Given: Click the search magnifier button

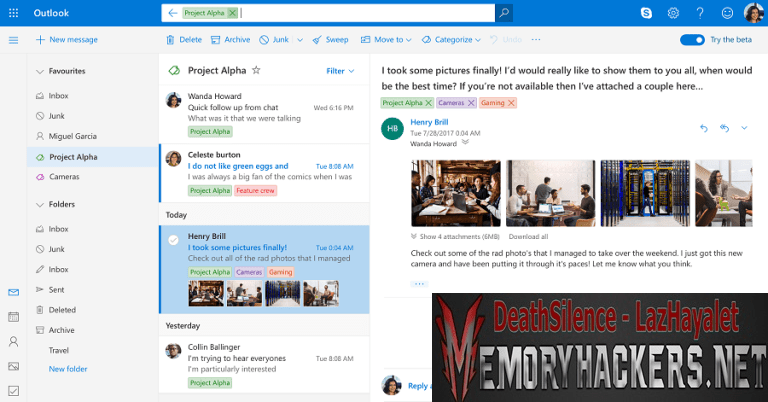Looking at the screenshot, I should pos(504,13).
